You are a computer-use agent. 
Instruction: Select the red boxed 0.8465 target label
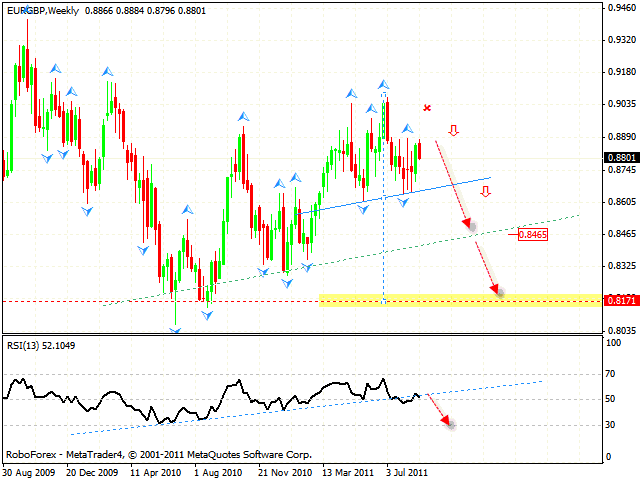point(533,235)
